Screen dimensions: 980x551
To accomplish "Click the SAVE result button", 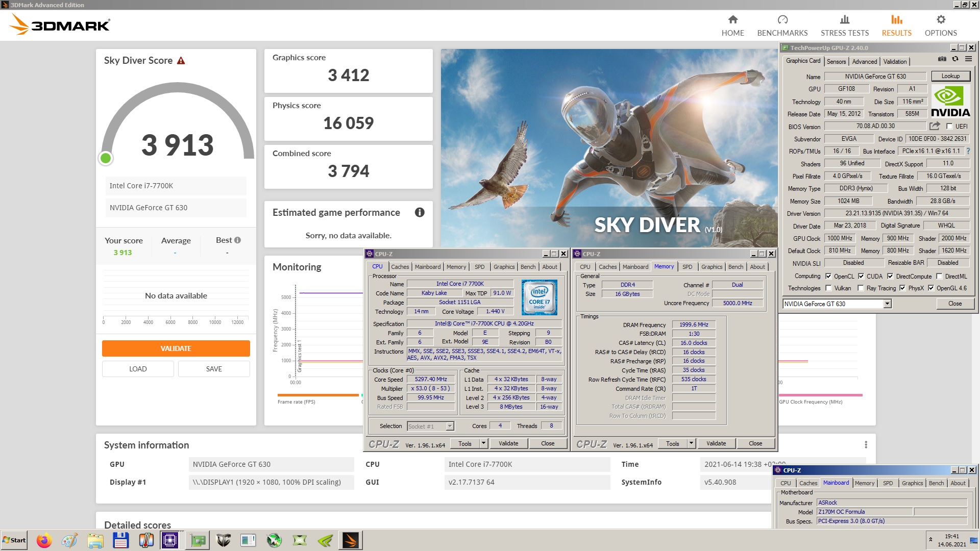I will [214, 369].
